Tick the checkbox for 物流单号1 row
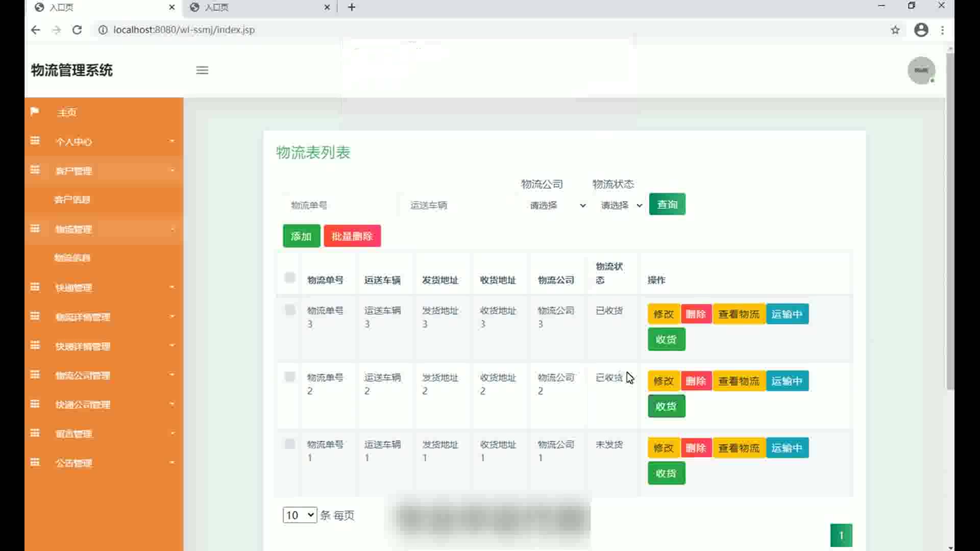The image size is (980, 551). pyautogui.click(x=290, y=444)
